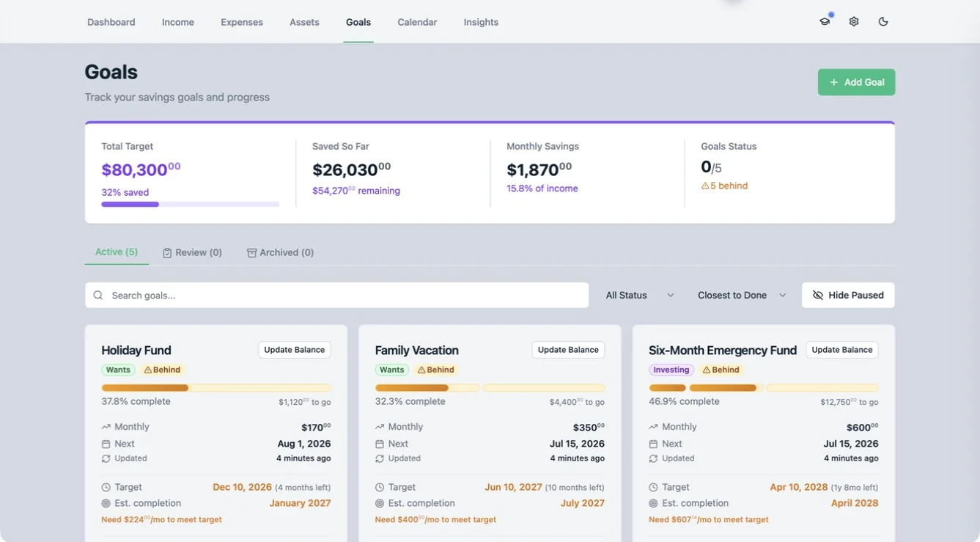Click the Six-Month Emergency Fund title
The image size is (980, 542).
tap(723, 351)
